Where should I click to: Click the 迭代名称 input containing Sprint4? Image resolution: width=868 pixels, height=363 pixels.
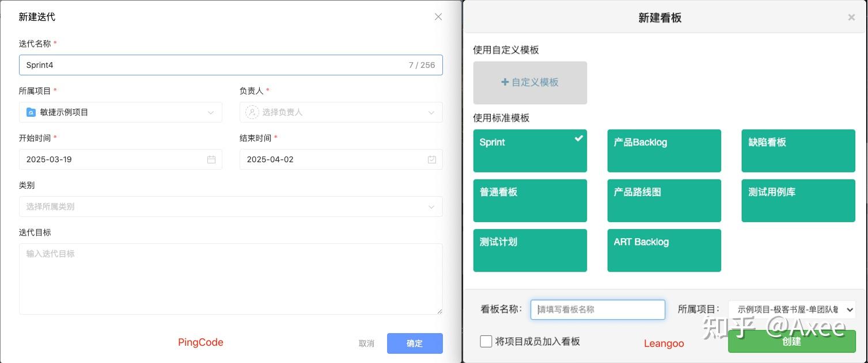tap(230, 65)
